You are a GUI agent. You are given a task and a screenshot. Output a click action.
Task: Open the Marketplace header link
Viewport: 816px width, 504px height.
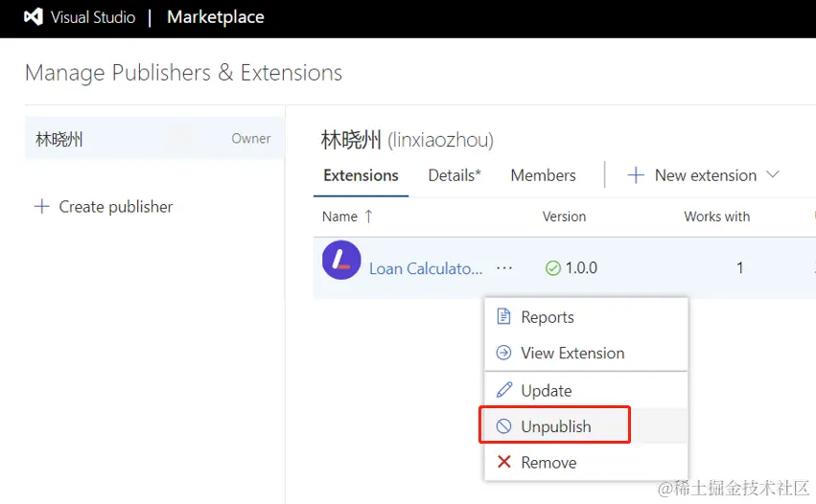tap(216, 17)
